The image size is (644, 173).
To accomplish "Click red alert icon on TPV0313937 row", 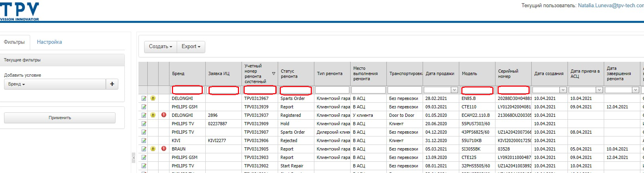I will (x=164, y=115).
